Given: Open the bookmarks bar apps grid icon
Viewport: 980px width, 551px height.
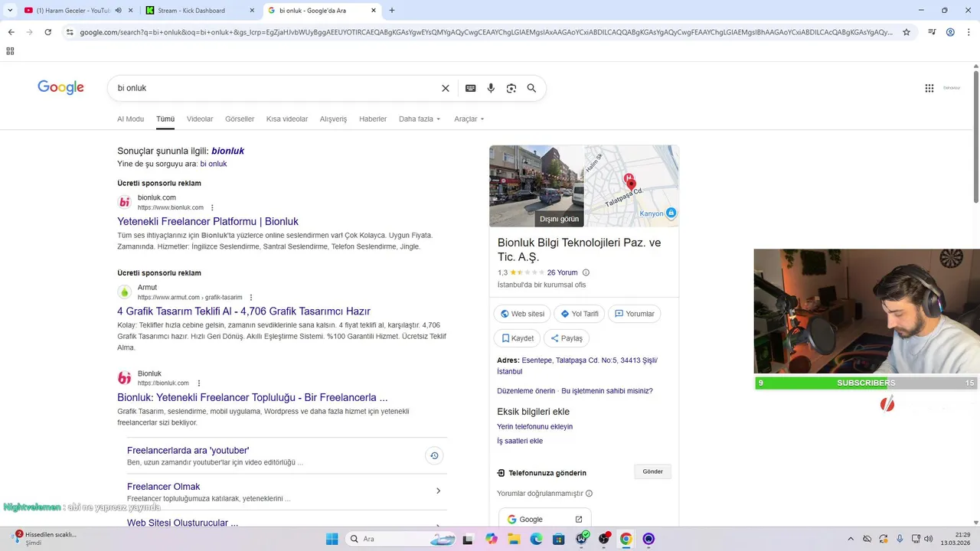Looking at the screenshot, I should click(10, 51).
